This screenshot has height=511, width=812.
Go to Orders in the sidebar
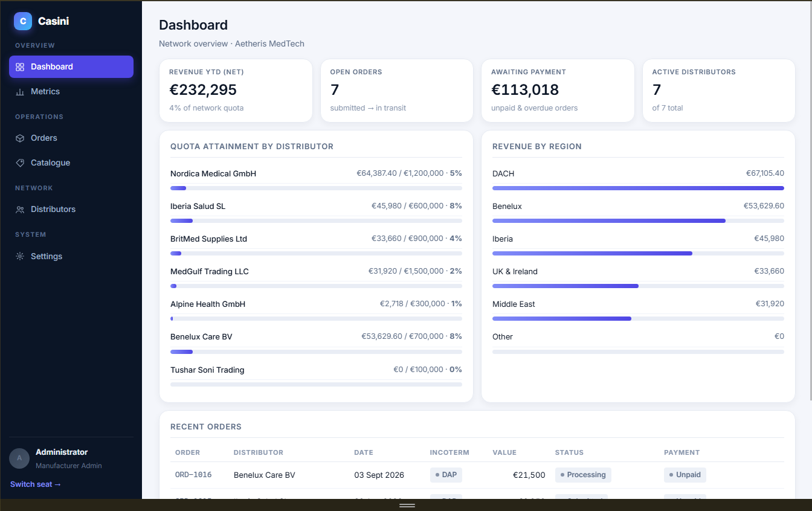tap(71, 138)
